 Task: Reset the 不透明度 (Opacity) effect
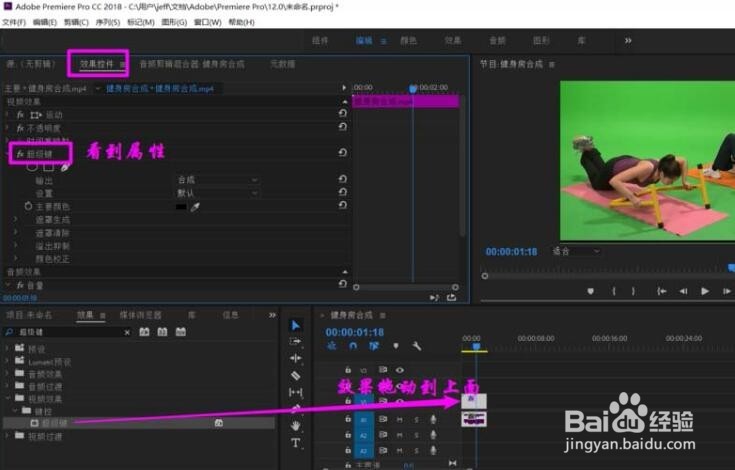(x=343, y=127)
